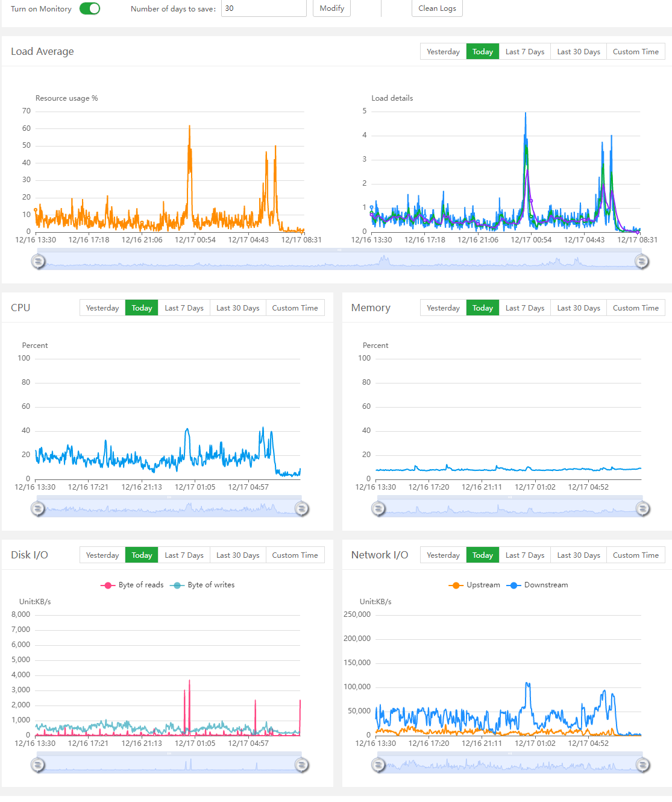The height and width of the screenshot is (802, 672).
Task: Hide the Upstream series in Network I/O
Action: 475,585
